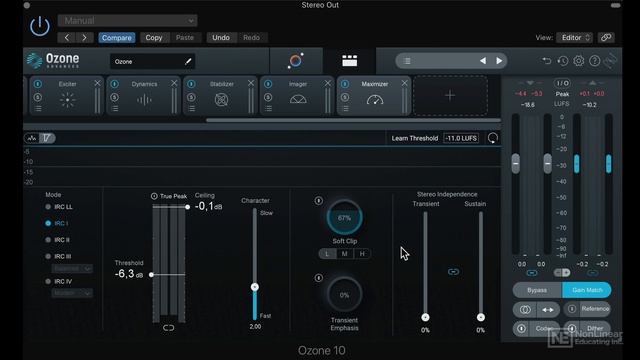Open the View Editor dropdown
The height and width of the screenshot is (360, 640).
(x=575, y=38)
